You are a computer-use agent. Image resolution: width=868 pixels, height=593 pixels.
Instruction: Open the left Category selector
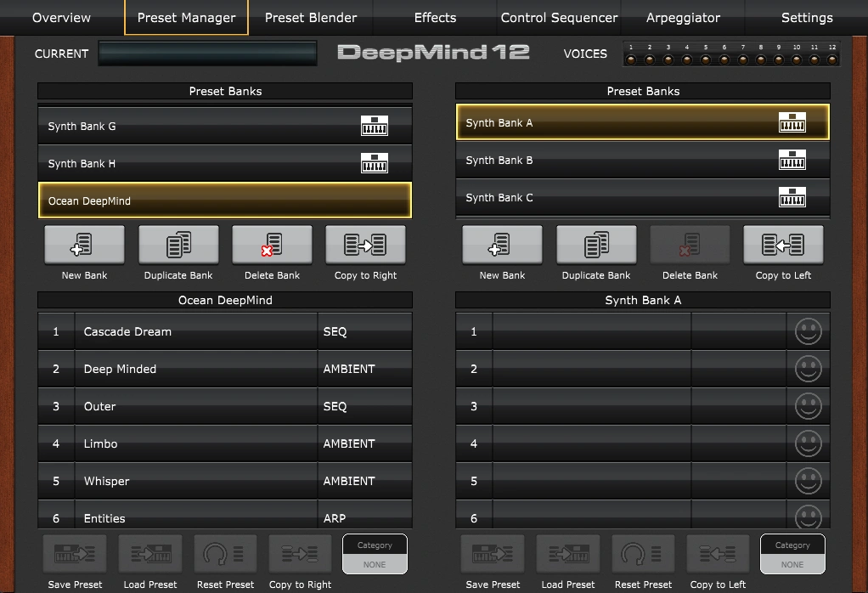pyautogui.click(x=375, y=555)
